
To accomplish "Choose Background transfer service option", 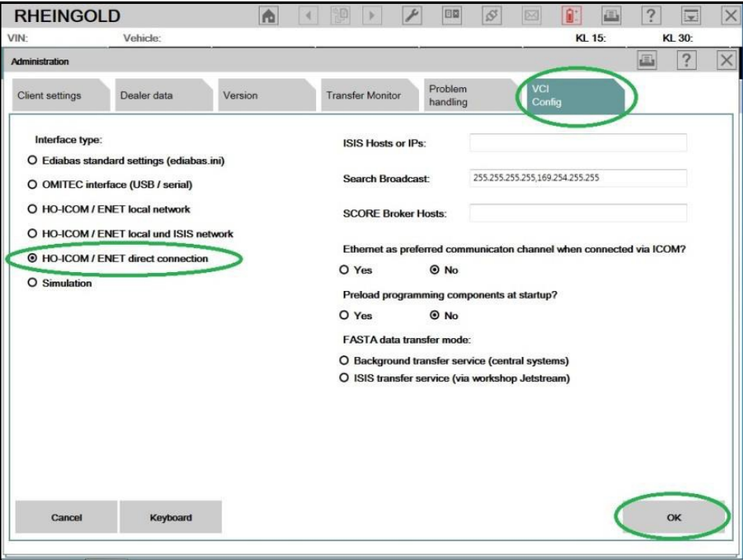I will [344, 361].
